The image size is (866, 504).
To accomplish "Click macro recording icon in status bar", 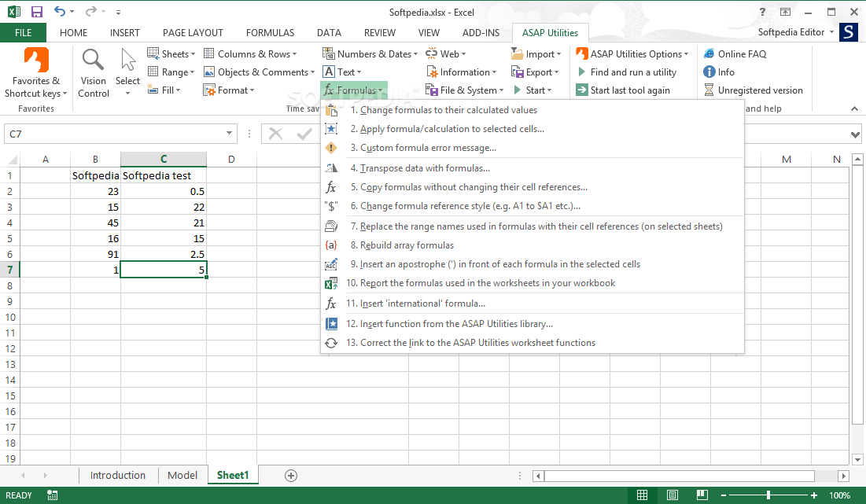I will point(53,495).
